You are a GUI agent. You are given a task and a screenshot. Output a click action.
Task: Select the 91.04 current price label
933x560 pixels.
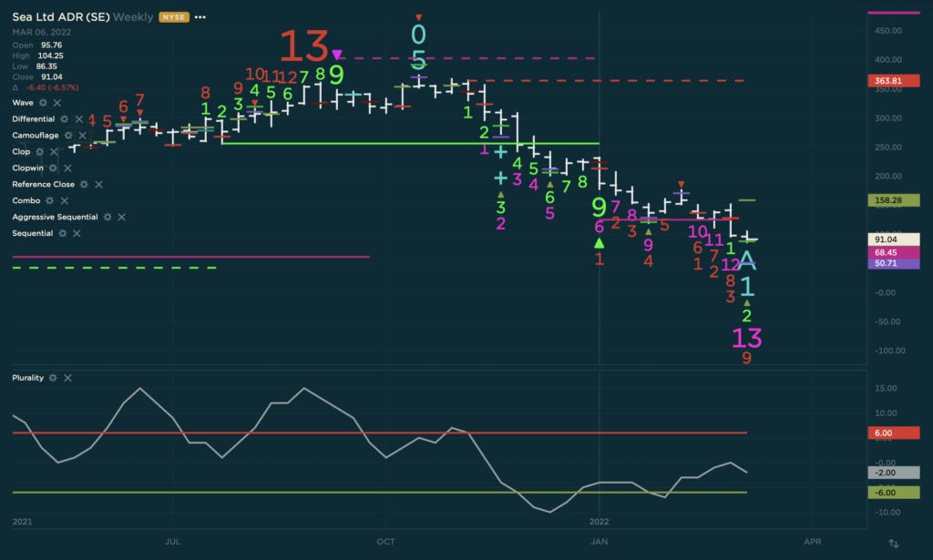pos(893,239)
